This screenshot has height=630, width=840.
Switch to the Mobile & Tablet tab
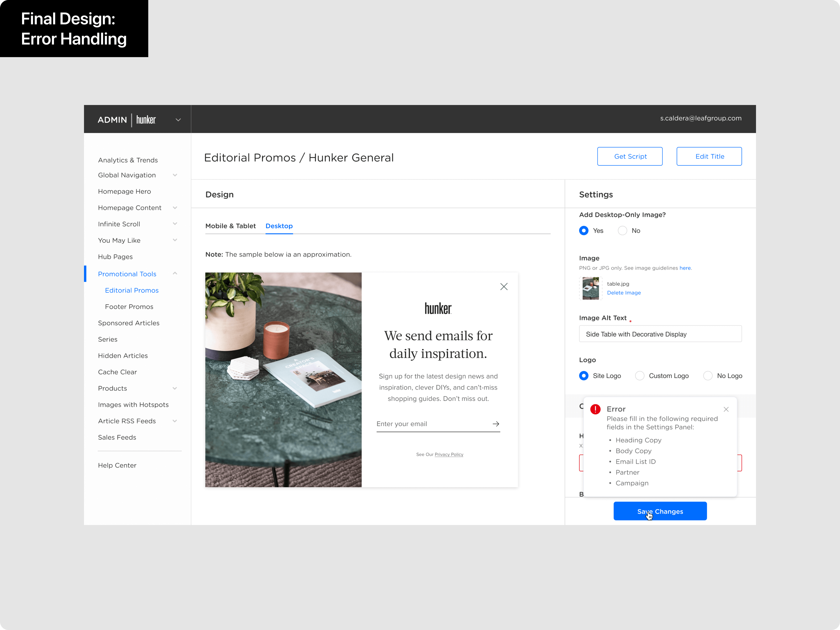(231, 226)
